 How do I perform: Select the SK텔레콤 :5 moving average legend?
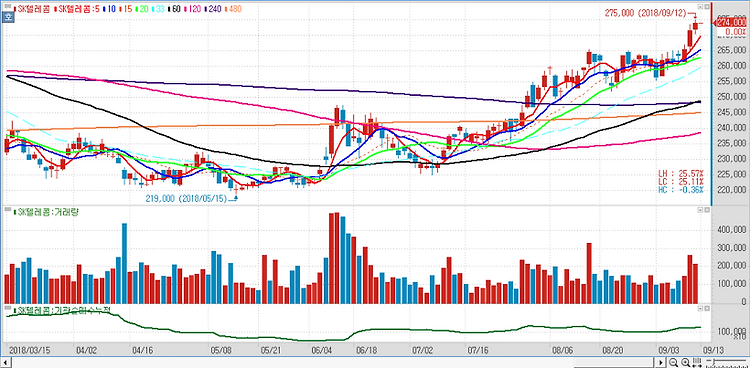coord(77,9)
